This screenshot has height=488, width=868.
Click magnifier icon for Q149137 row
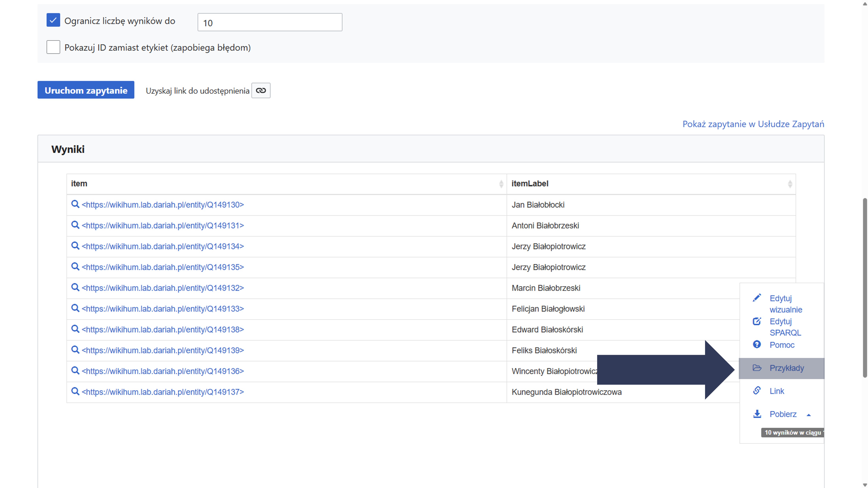tap(75, 391)
